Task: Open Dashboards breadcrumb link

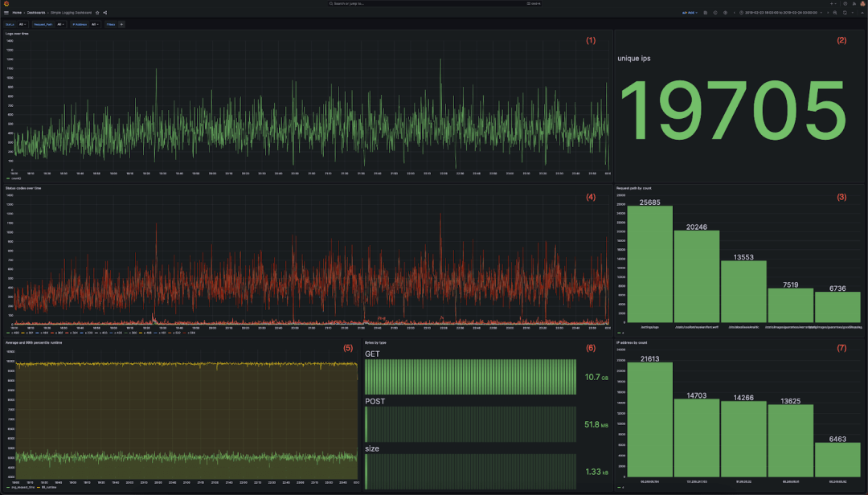Action: (x=36, y=12)
